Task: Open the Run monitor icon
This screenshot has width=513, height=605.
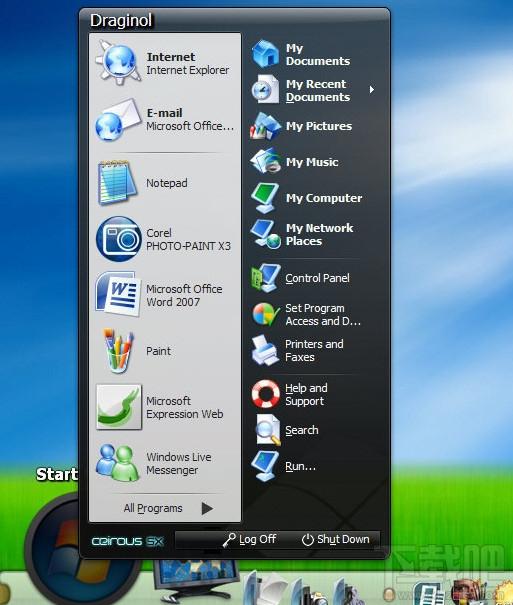Action: tap(265, 466)
